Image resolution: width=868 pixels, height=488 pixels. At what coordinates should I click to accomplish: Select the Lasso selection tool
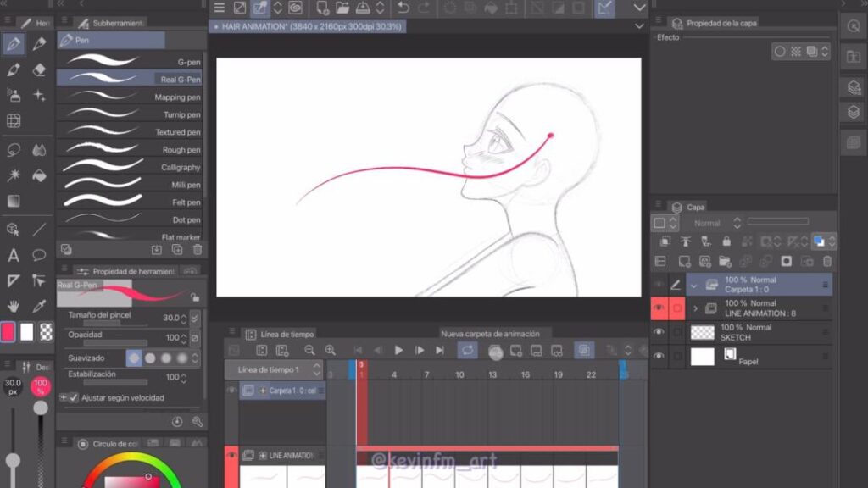point(14,150)
